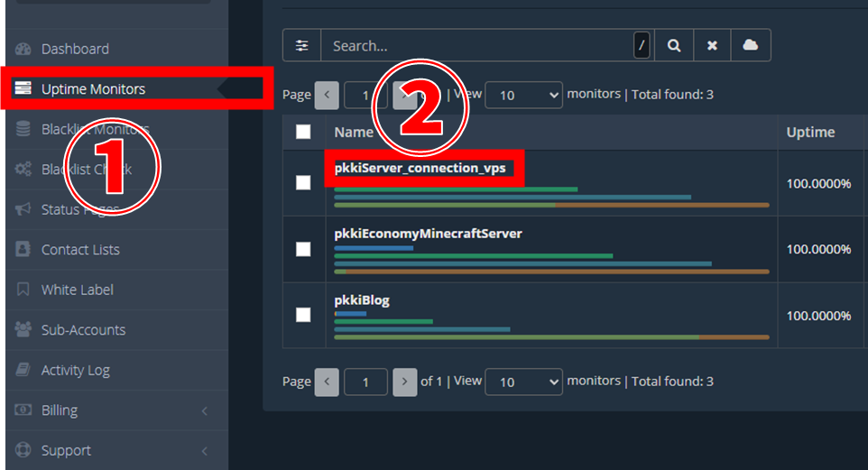Screen dimensions: 868x470
Task: Click the Sub-Accounts users icon
Action: [x=23, y=329]
